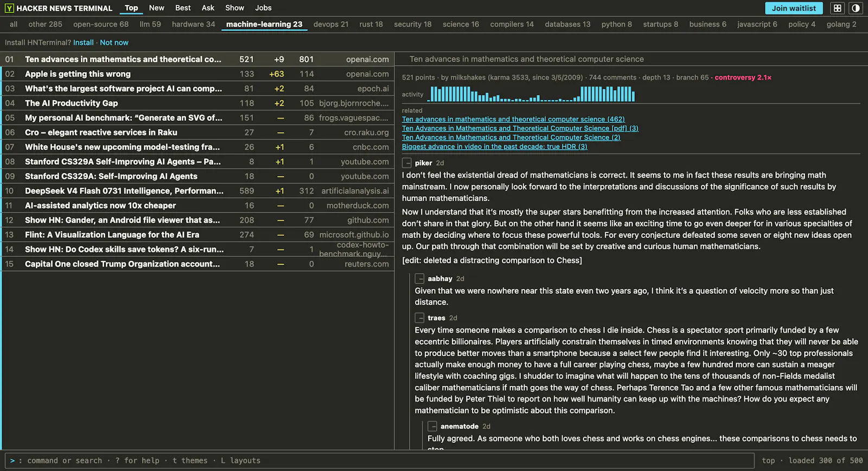Image resolution: width=868 pixels, height=471 pixels.
Task: Switch to the New tab
Action: tap(156, 8)
